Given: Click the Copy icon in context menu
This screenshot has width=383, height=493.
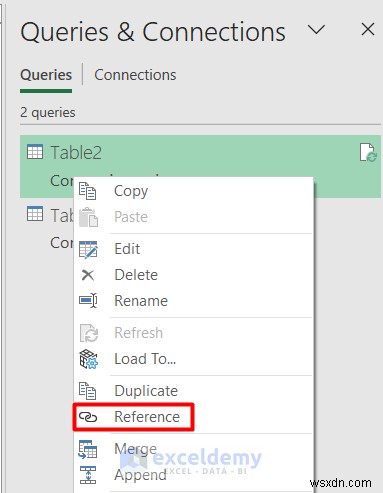Looking at the screenshot, I should tap(88, 191).
